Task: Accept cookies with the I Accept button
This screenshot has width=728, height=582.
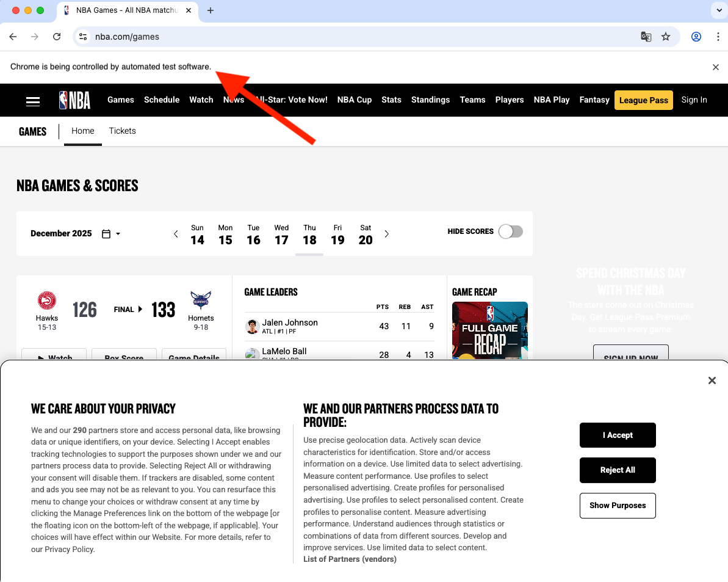Action: pyautogui.click(x=618, y=435)
